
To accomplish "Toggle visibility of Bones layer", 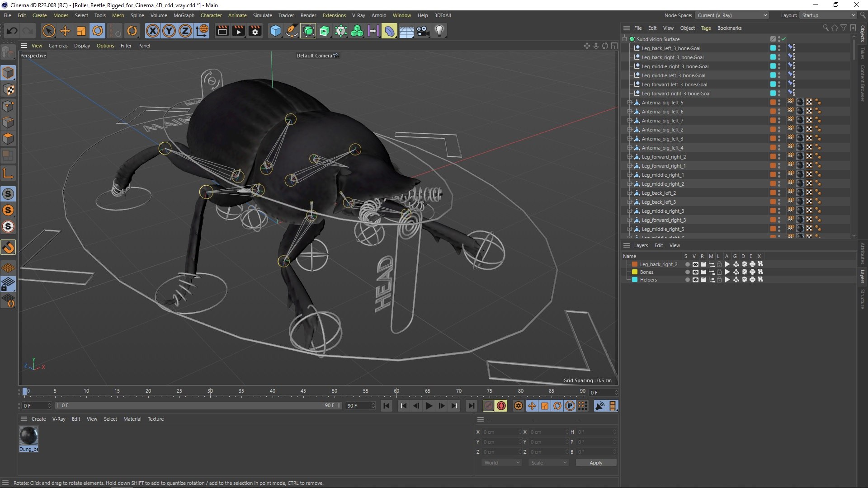I will coord(695,272).
